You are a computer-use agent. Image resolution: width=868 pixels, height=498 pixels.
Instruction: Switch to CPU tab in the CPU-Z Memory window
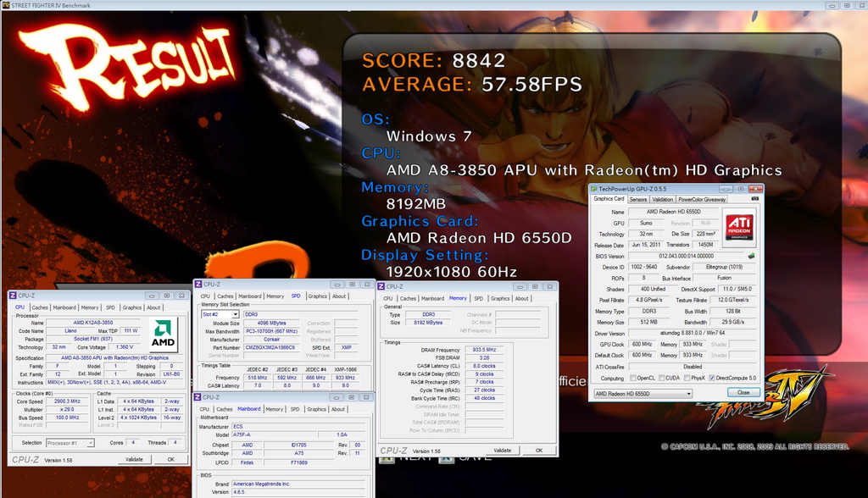(x=388, y=299)
